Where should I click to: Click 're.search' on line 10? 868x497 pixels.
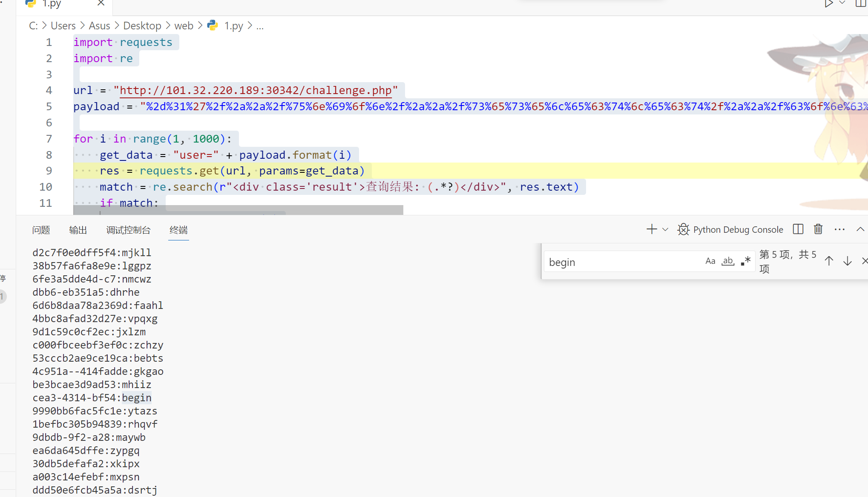[182, 187]
